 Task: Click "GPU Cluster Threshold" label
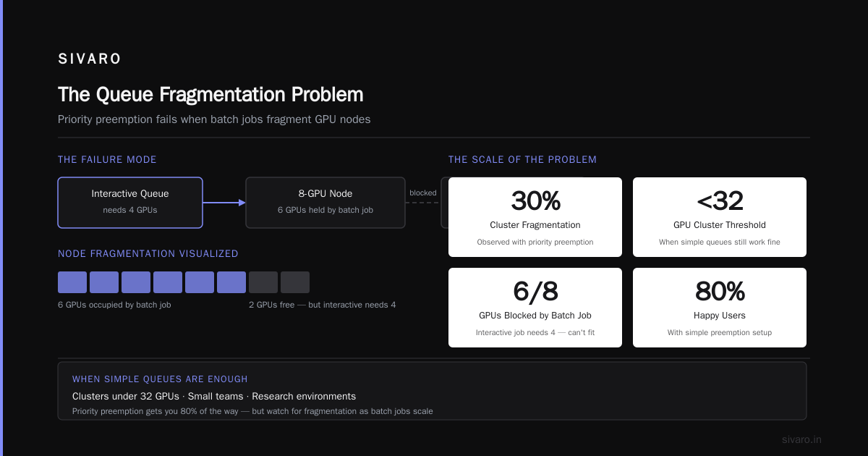720,225
